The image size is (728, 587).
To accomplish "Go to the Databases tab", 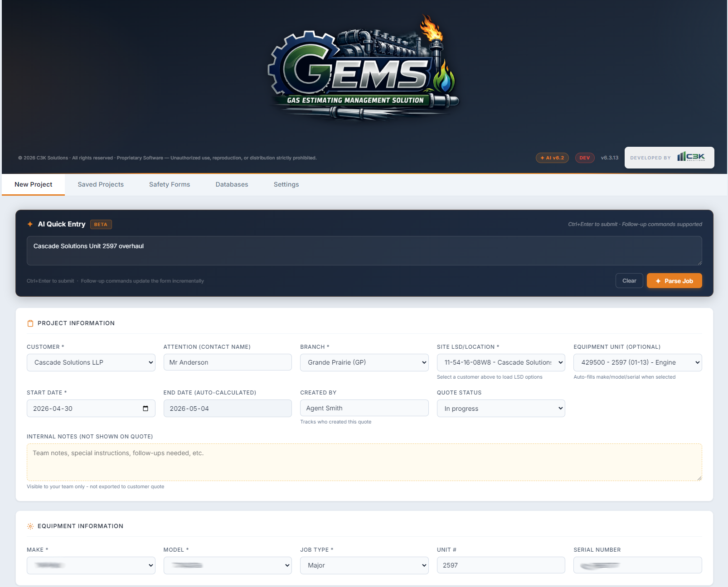I will tap(232, 184).
